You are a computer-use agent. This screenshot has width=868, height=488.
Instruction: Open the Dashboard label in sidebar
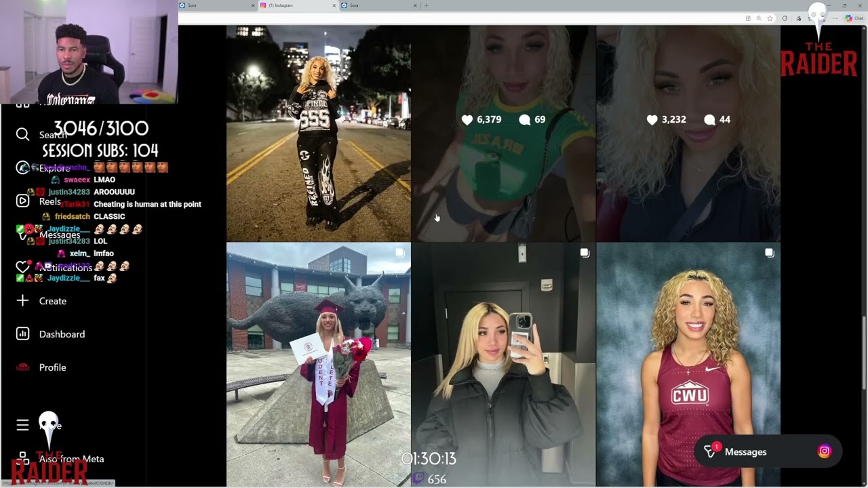[62, 334]
